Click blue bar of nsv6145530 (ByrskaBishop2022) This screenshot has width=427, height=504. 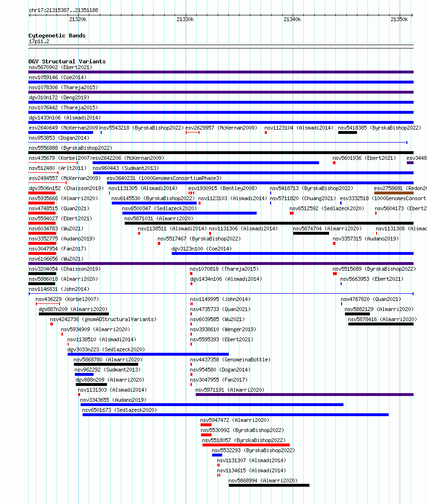click(x=154, y=203)
